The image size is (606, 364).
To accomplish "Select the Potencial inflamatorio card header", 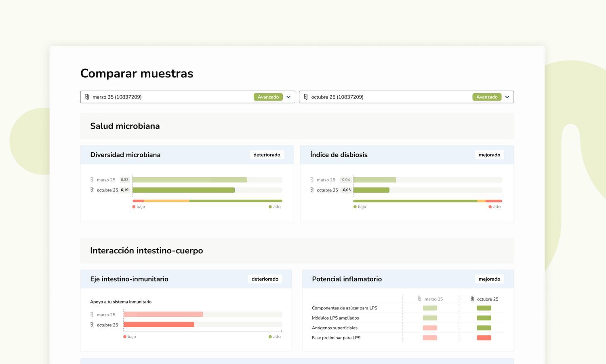I will pos(347,279).
